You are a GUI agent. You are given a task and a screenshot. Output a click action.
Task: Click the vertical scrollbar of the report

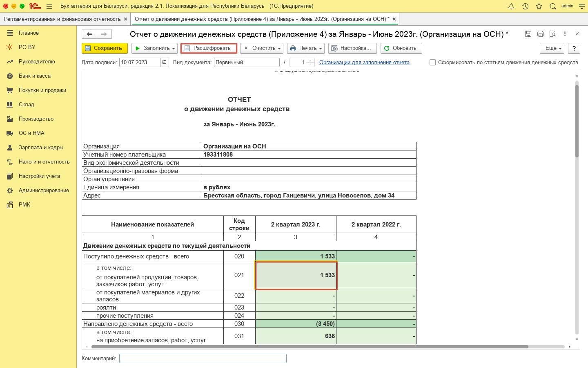coord(577,121)
